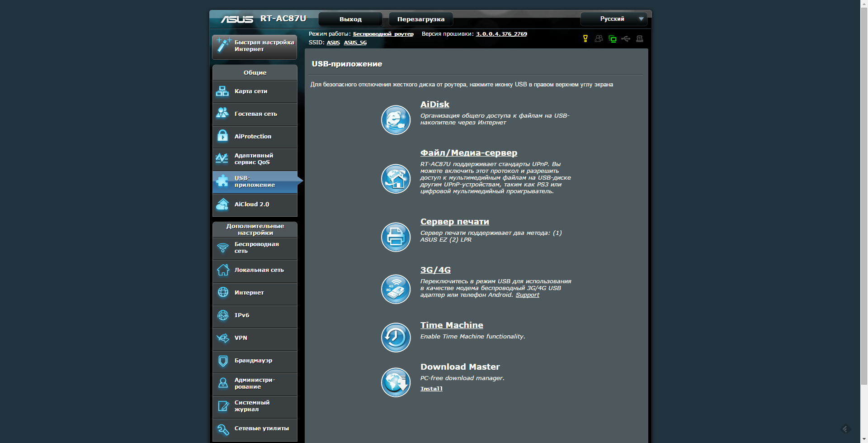
Task: Click the administration user icon
Action: pos(223,383)
